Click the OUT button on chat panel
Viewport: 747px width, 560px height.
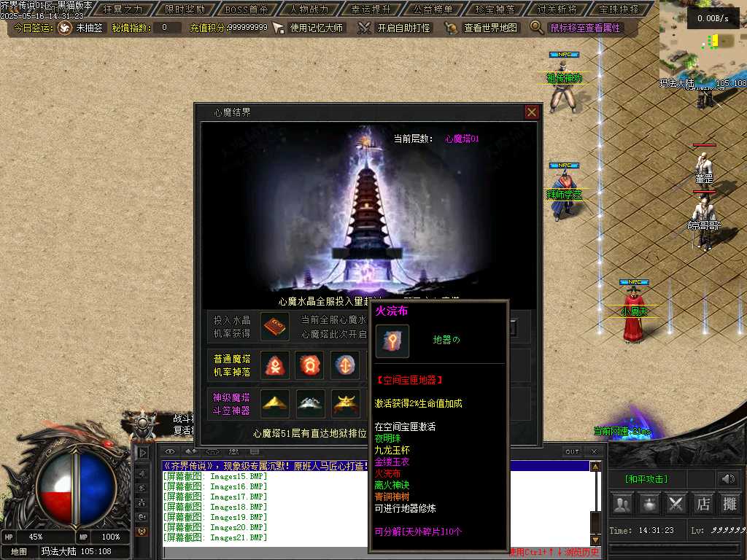pyautogui.click(x=572, y=452)
